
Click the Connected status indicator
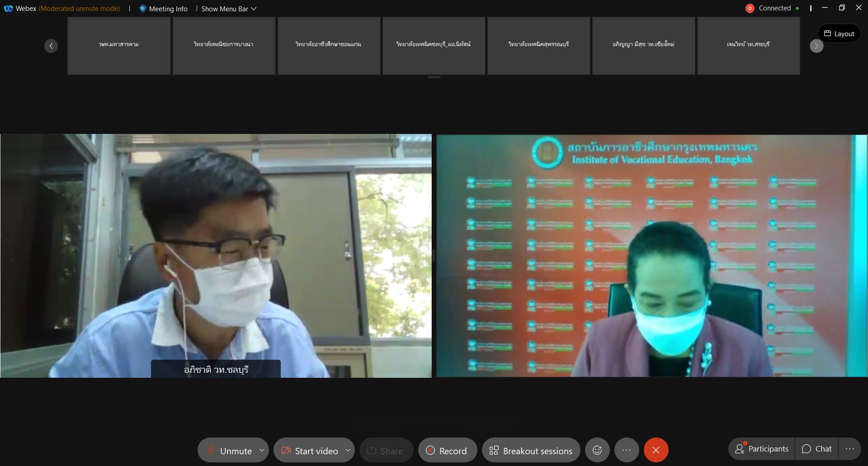pos(774,8)
